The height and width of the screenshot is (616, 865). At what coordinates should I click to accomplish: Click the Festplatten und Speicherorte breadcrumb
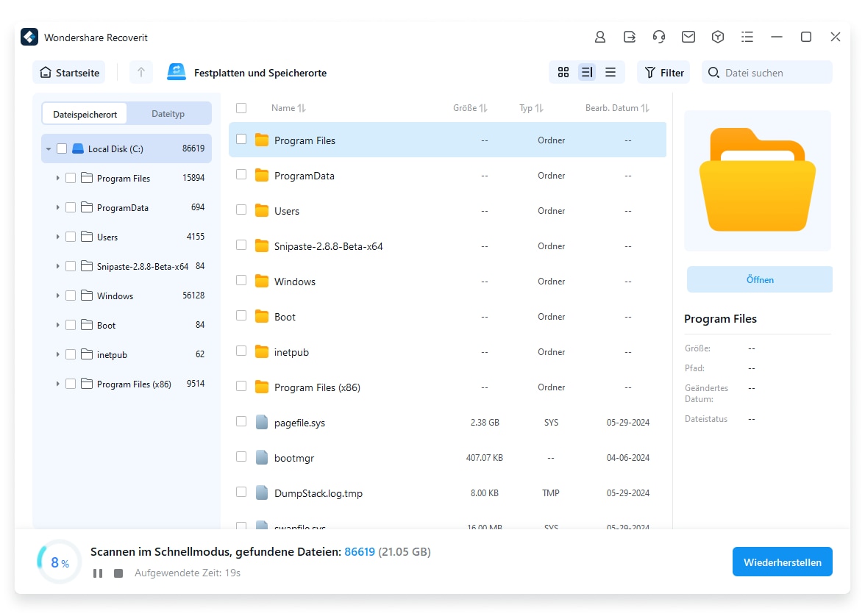click(x=260, y=73)
